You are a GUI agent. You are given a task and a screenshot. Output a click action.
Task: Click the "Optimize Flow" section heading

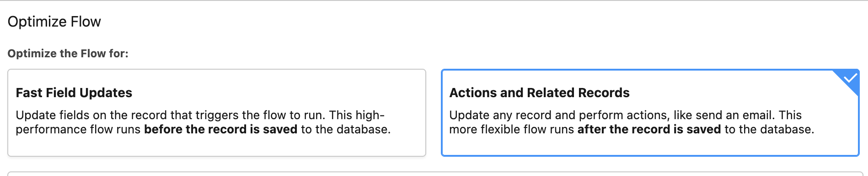click(x=54, y=22)
